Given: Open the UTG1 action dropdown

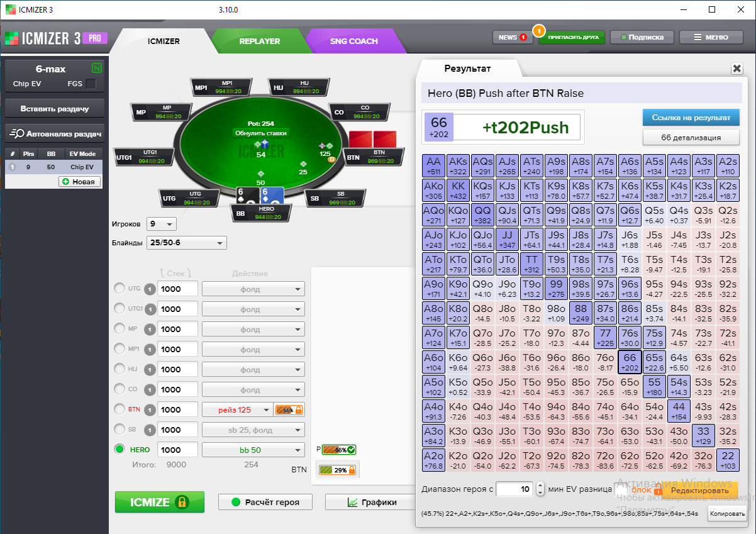Looking at the screenshot, I should 253,309.
